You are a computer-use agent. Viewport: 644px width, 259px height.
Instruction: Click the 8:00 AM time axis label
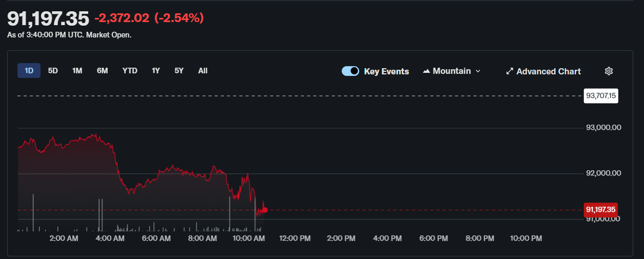(202, 238)
